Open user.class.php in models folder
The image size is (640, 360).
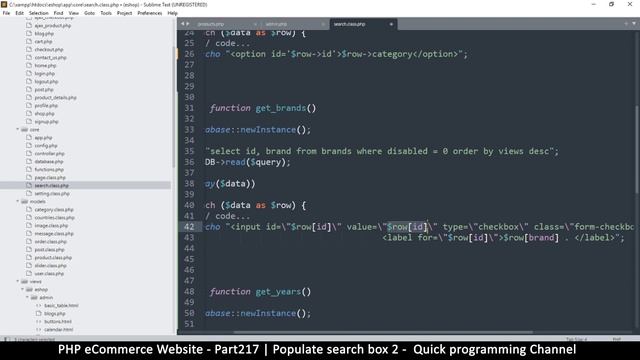tap(49, 273)
